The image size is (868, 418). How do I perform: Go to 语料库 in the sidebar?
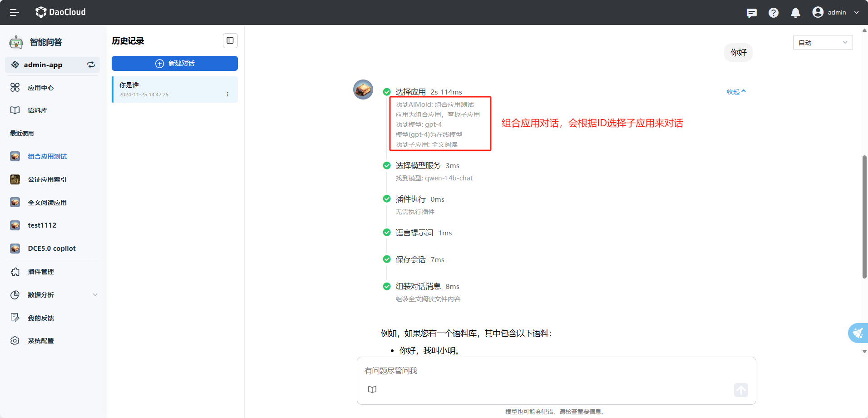(38, 110)
